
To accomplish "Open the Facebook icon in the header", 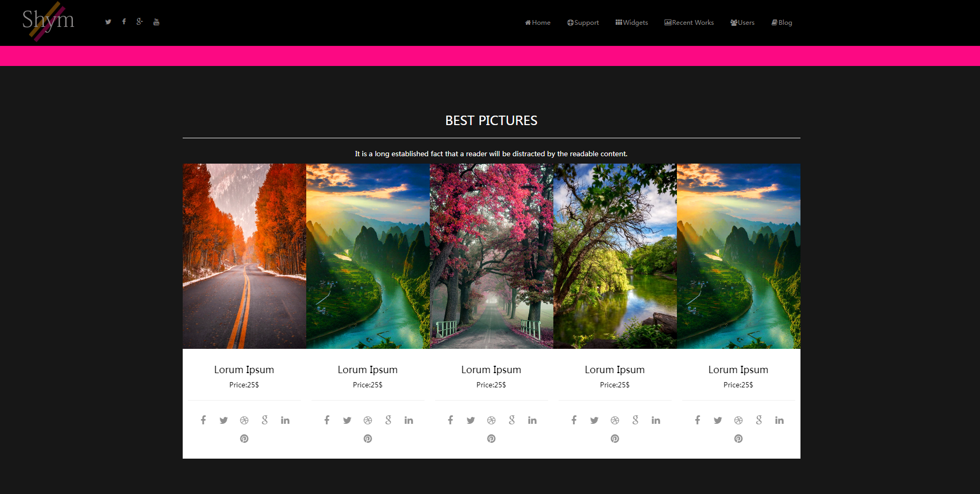I will tap(124, 22).
